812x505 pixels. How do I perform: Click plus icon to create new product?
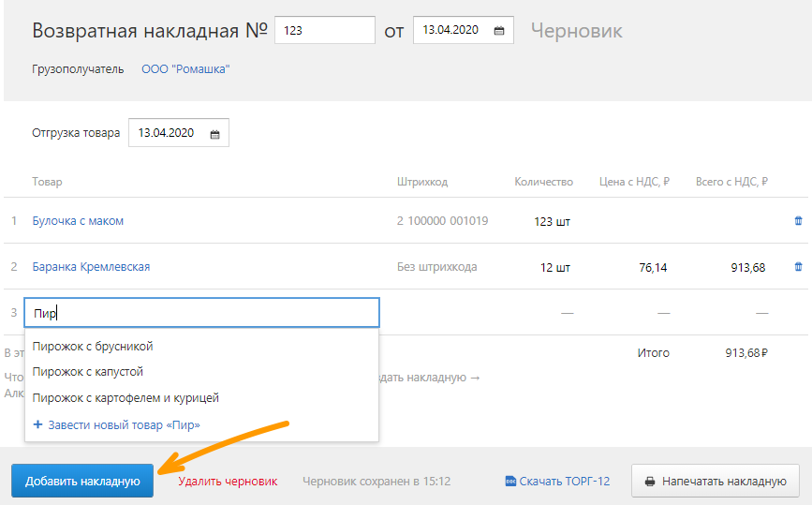point(37,424)
